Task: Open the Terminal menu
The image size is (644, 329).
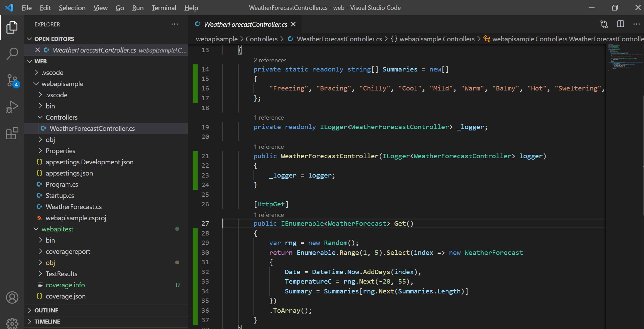Action: point(164,7)
